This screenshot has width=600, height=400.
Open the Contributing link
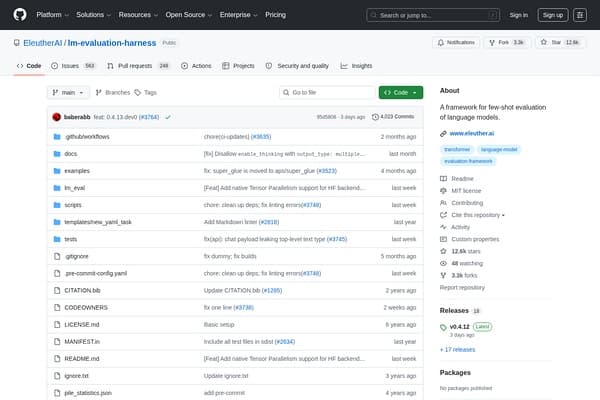[461, 203]
